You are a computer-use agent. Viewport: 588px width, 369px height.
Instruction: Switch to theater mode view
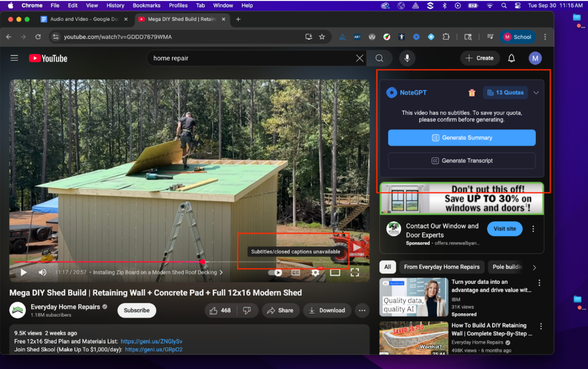[335, 272]
